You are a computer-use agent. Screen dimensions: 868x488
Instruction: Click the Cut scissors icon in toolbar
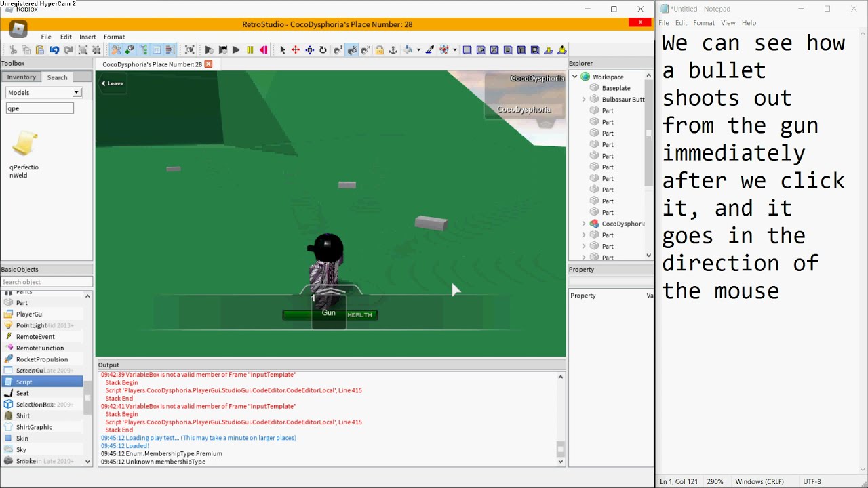13,49
